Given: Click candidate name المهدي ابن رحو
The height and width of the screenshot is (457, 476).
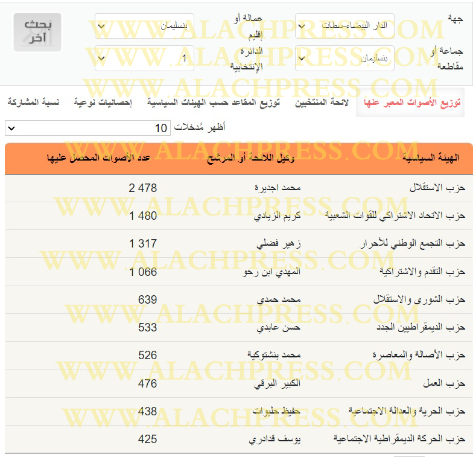Looking at the screenshot, I should (x=271, y=272).
